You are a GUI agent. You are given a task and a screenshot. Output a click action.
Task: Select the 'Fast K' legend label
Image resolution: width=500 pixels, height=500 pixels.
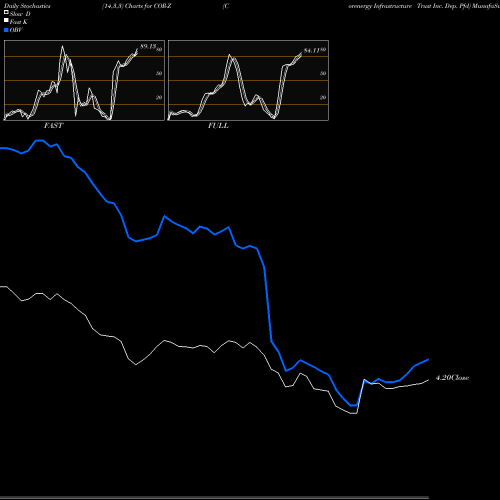(x=19, y=22)
